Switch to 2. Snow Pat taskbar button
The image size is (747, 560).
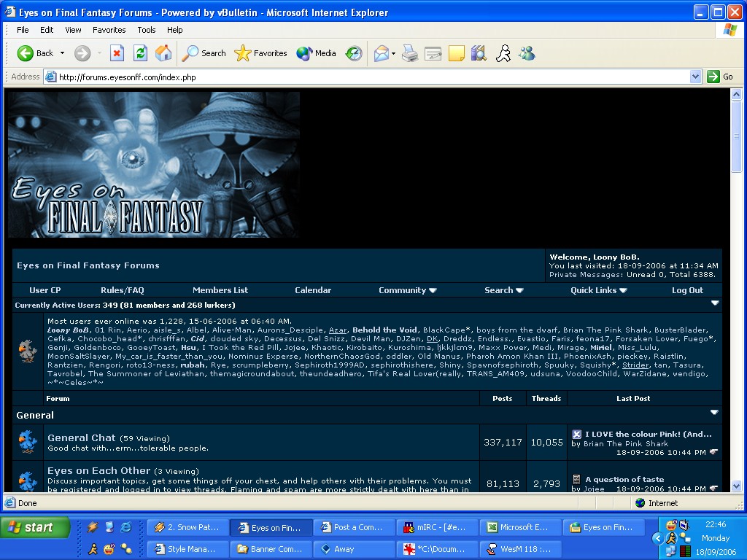(188, 528)
